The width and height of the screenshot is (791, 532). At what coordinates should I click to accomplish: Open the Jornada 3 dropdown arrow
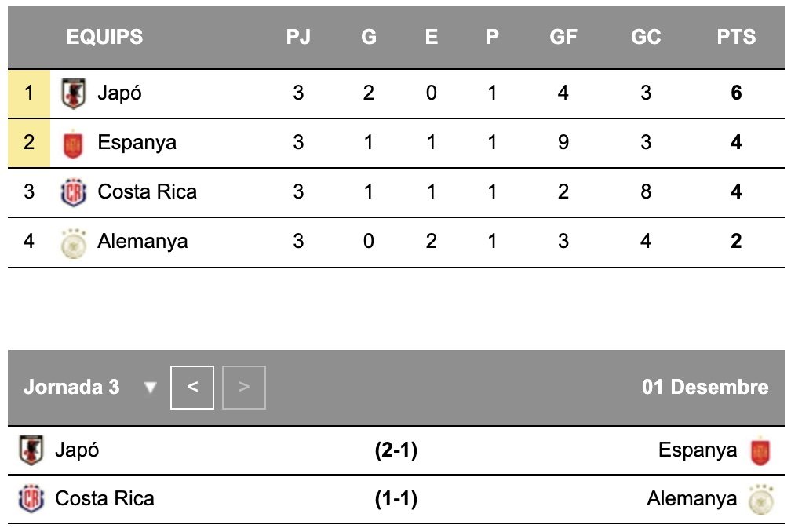[151, 388]
